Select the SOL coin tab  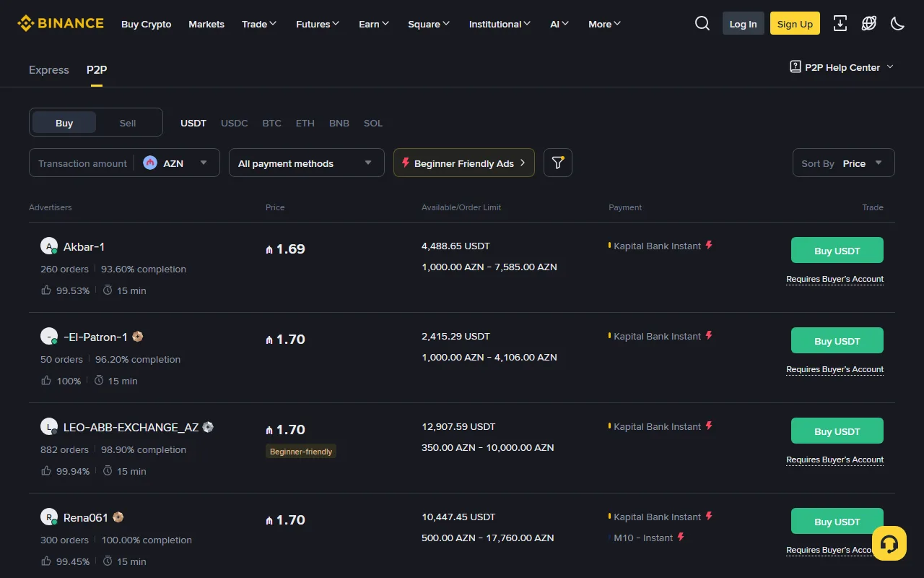pos(373,123)
